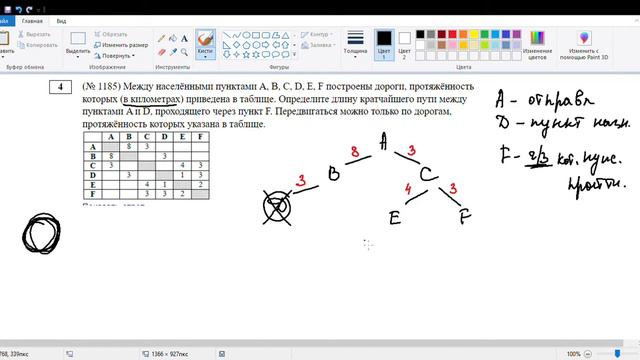Viewport: 640px width, 360px height.
Task: Click Изменить размер button
Action: pyautogui.click(x=121, y=45)
